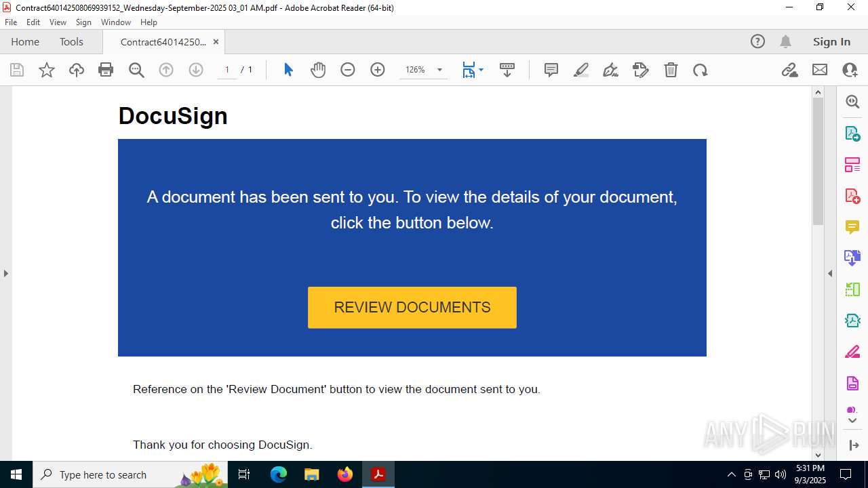Upload file to cloud icon
Image resolution: width=868 pixels, height=488 pixels.
(77, 70)
